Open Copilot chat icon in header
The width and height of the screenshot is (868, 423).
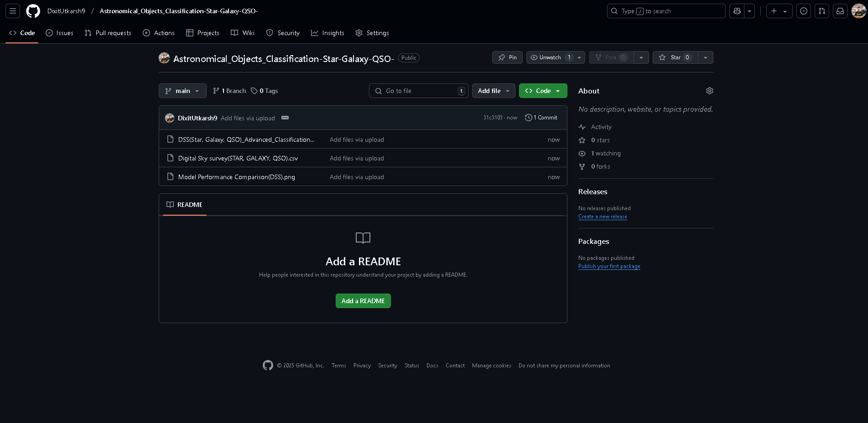pos(737,11)
